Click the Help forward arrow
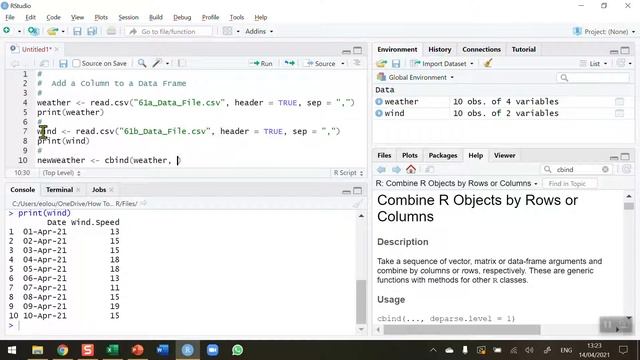Viewport: 640px width, 360px height. (396, 169)
